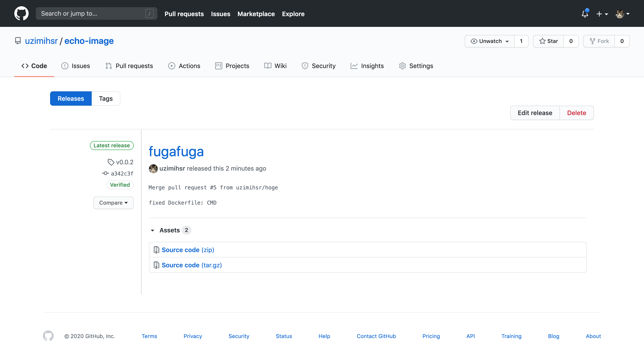Go to Marketplace in the header
The image size is (644, 345).
tap(256, 14)
